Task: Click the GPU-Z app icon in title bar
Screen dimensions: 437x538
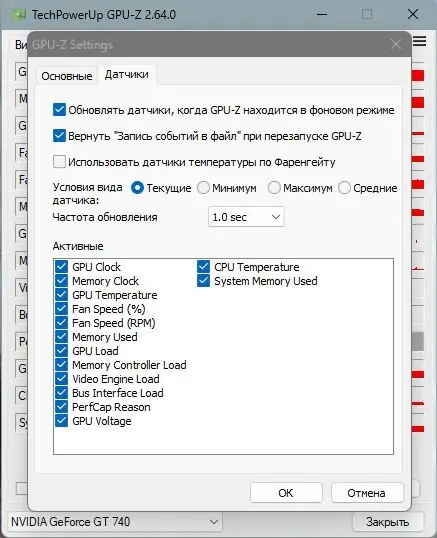Action: (20, 15)
